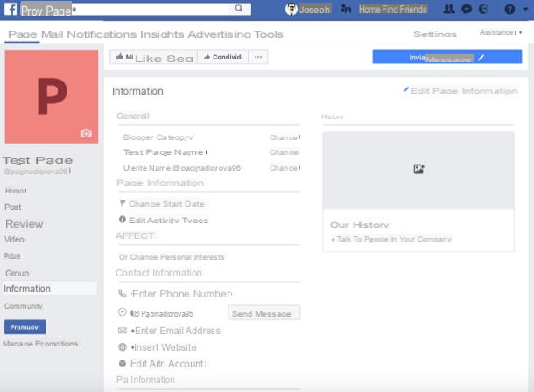Select Group in the left sidebar

pos(17,273)
